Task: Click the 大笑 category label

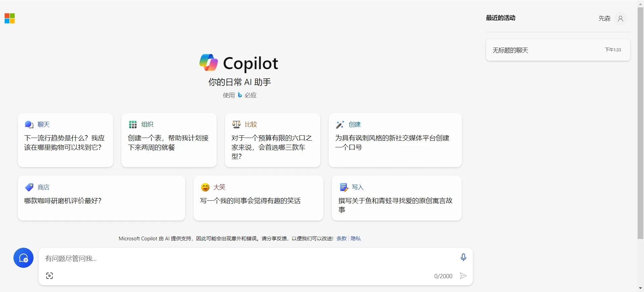Action: [219, 187]
